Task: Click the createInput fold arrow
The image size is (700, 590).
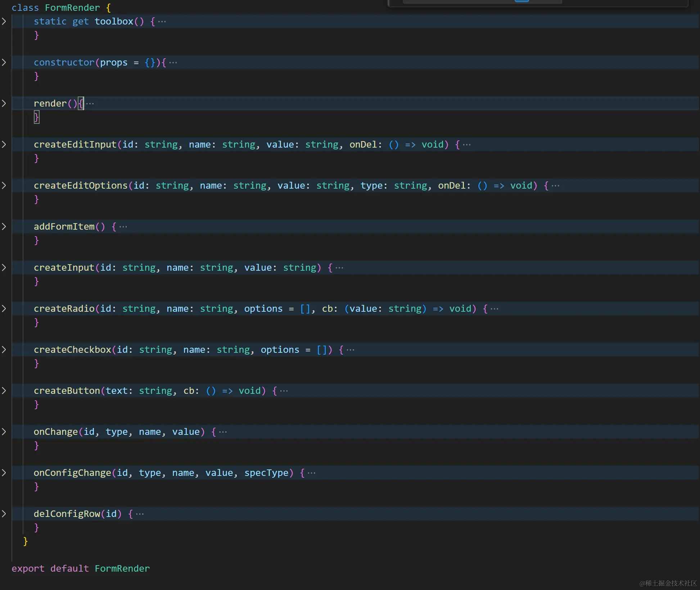Action: [4, 267]
